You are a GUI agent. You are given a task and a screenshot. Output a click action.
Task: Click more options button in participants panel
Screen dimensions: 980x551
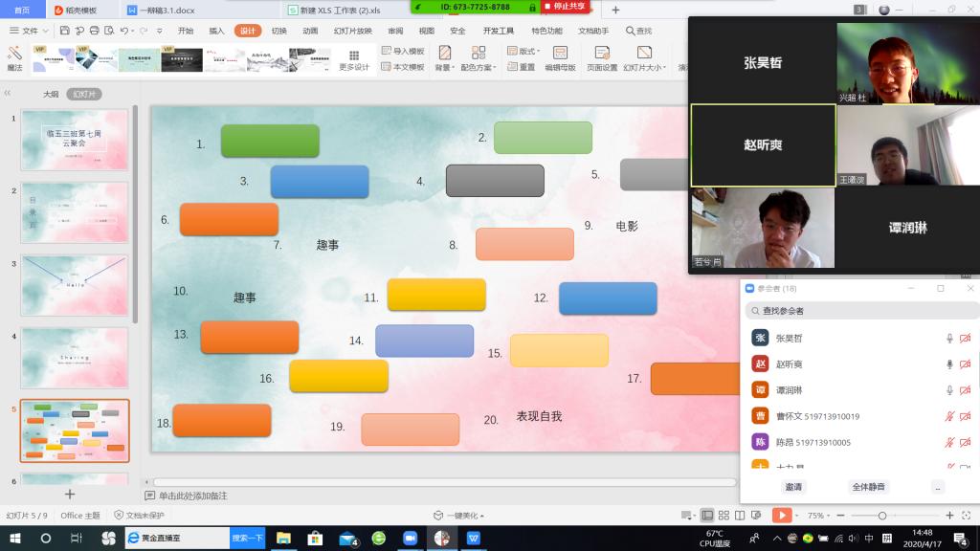point(938,487)
